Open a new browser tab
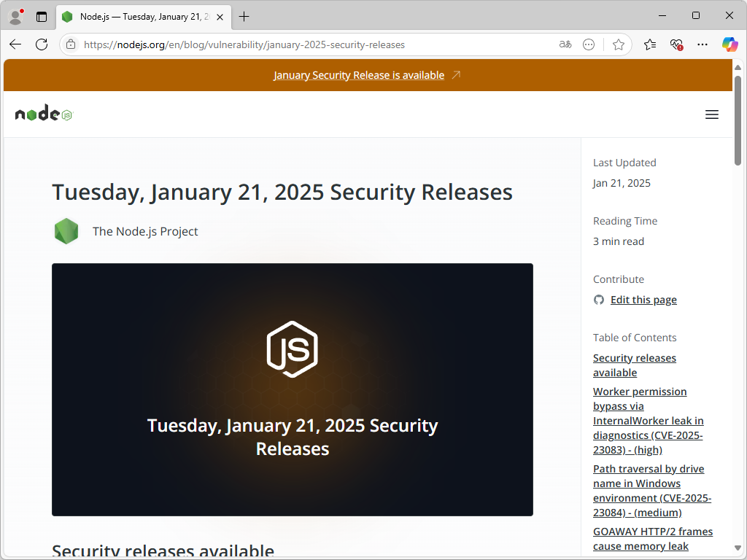The height and width of the screenshot is (560, 747). click(x=244, y=15)
